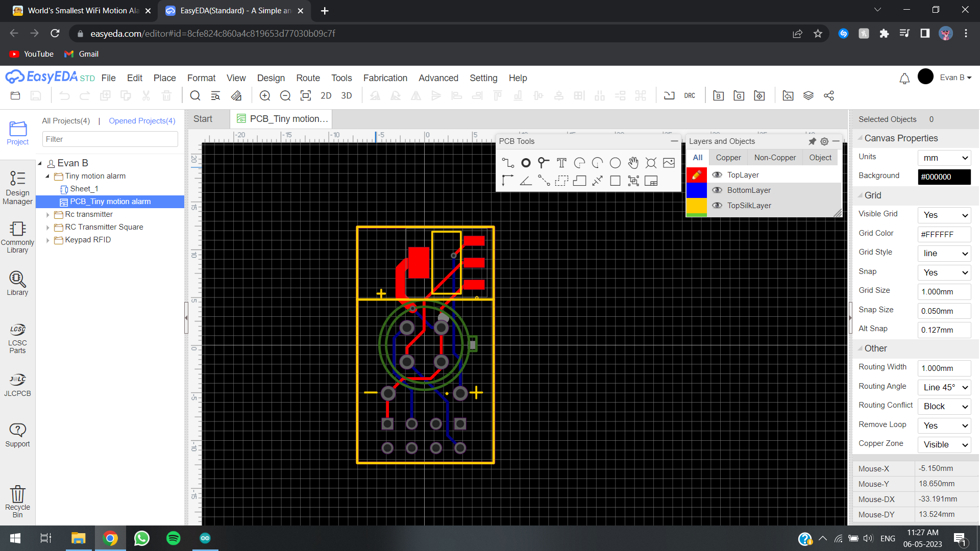Viewport: 980px width, 551px height.
Task: Toggle TopSilkLayer visibility eye icon
Action: point(718,205)
